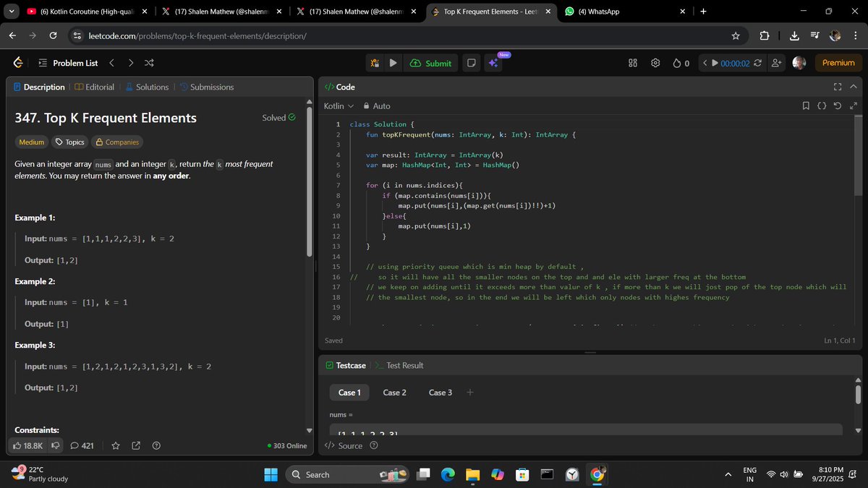Show the Companies tags
The image size is (868, 488).
click(116, 142)
